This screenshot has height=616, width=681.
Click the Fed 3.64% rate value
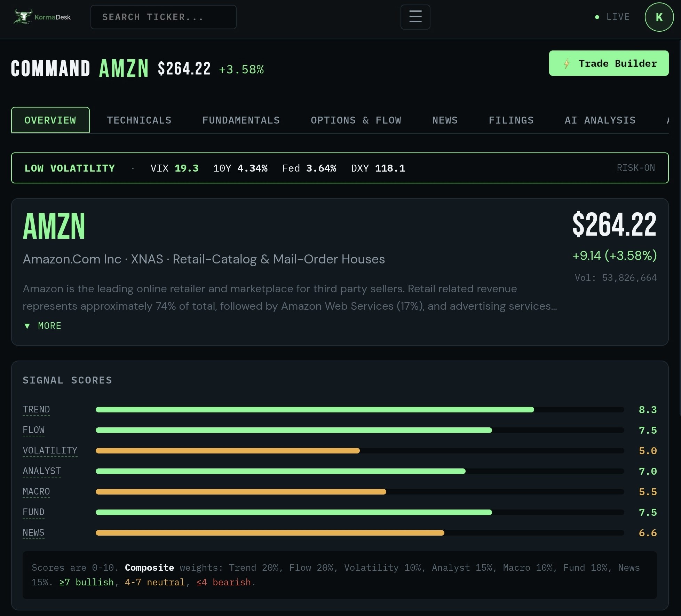point(309,168)
